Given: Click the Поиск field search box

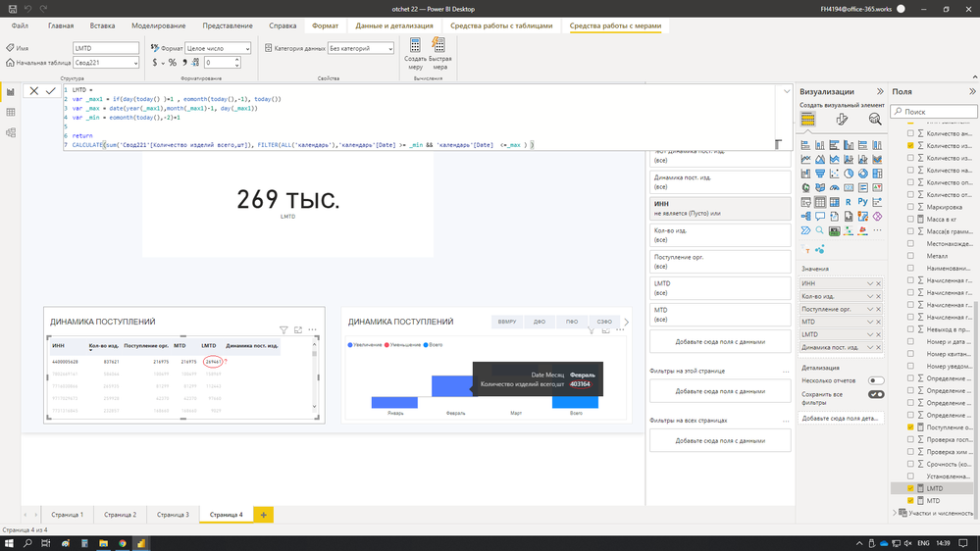Looking at the screenshot, I should point(934,111).
